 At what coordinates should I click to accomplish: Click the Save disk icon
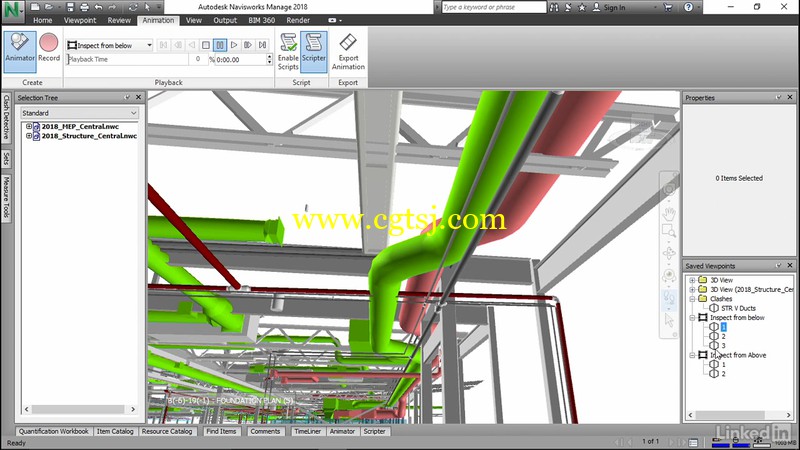tap(70, 7)
